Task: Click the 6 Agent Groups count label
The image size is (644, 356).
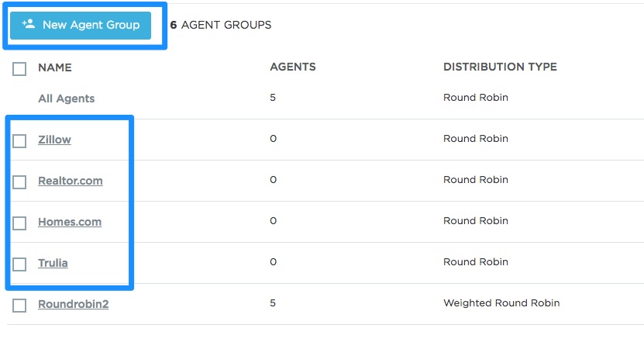Action: pos(221,25)
